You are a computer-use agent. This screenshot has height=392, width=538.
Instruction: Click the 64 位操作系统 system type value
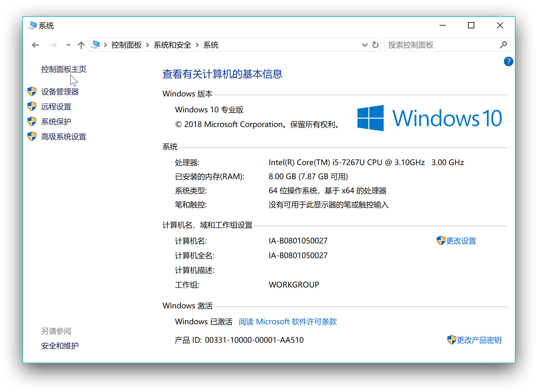click(327, 191)
